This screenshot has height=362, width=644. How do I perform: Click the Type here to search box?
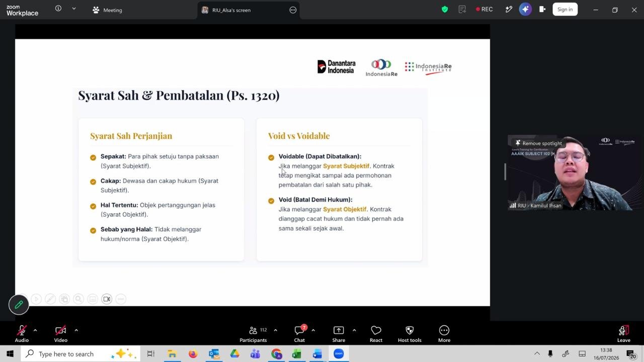[x=79, y=354]
